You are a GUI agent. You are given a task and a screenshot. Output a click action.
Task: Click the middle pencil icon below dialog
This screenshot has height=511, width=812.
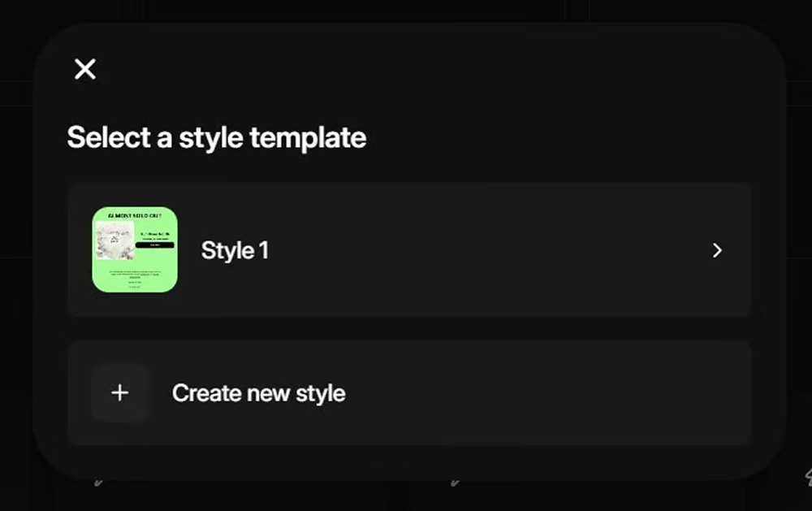456,482
